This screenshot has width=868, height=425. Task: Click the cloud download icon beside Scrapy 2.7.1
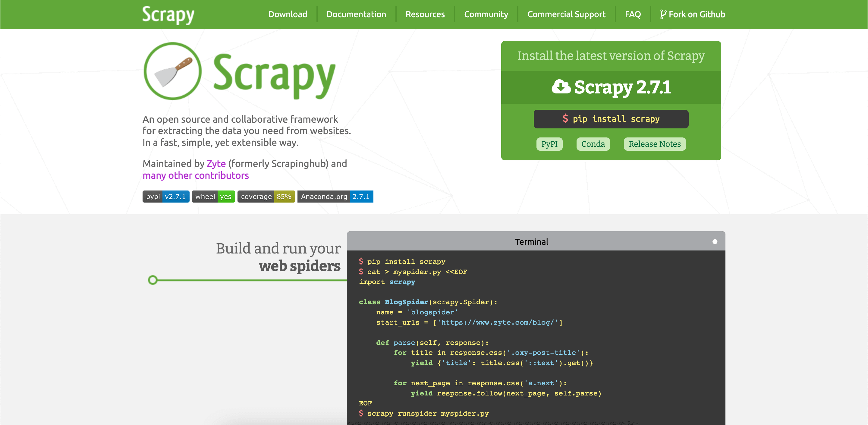pos(561,87)
